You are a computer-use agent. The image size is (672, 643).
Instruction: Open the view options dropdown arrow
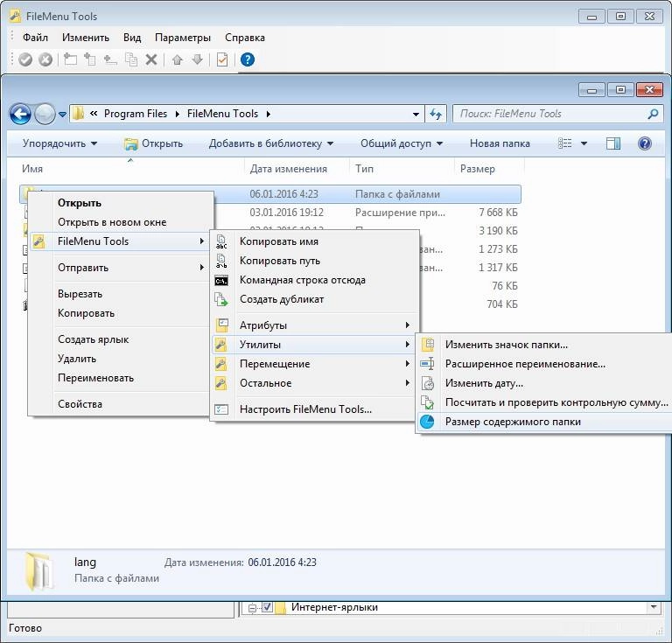click(584, 143)
